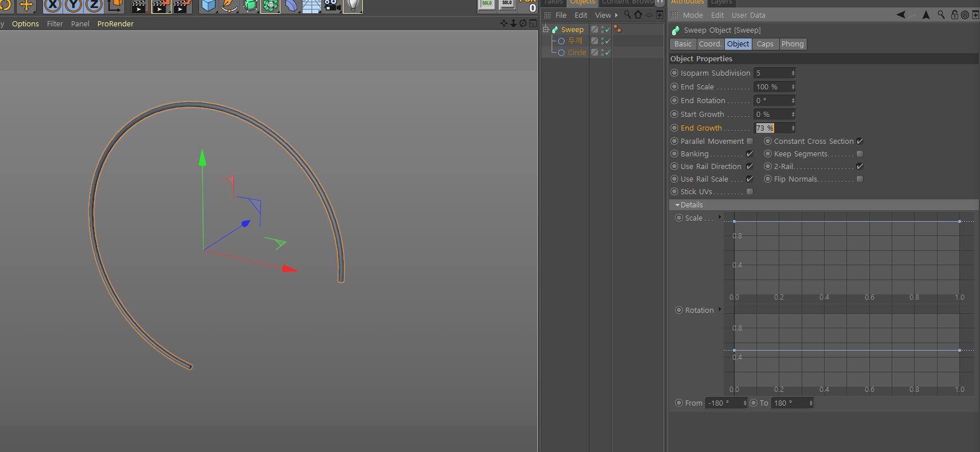Click the purple Bend deformer icon
The width and height of the screenshot is (980, 452).
click(x=291, y=6)
